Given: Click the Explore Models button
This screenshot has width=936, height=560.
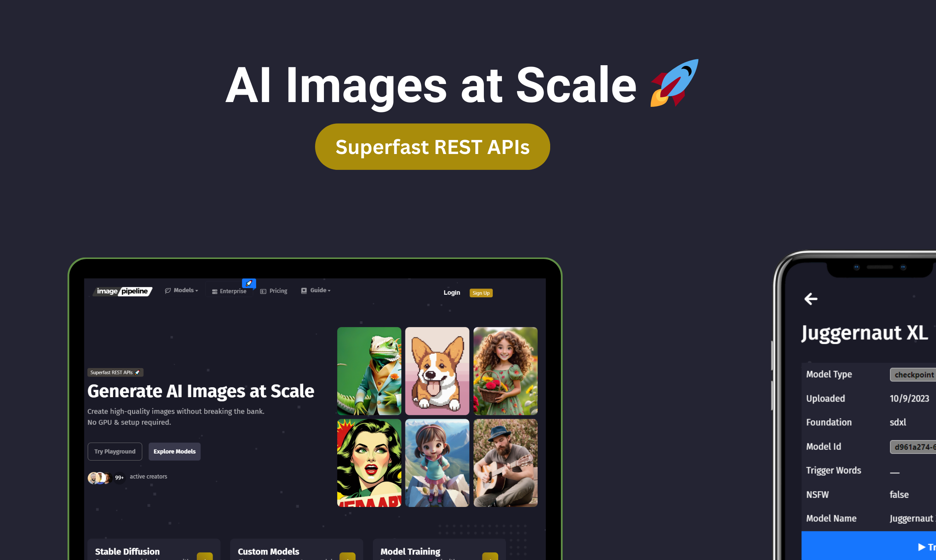Looking at the screenshot, I should (174, 451).
